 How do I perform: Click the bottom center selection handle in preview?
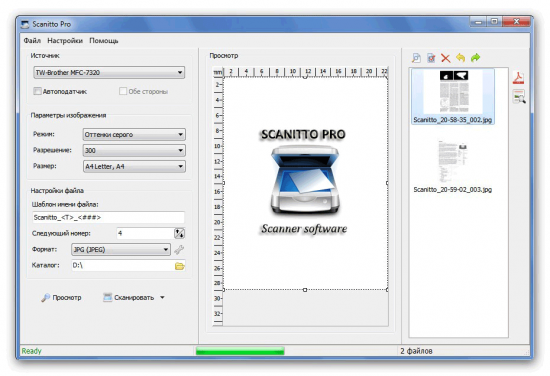[305, 290]
